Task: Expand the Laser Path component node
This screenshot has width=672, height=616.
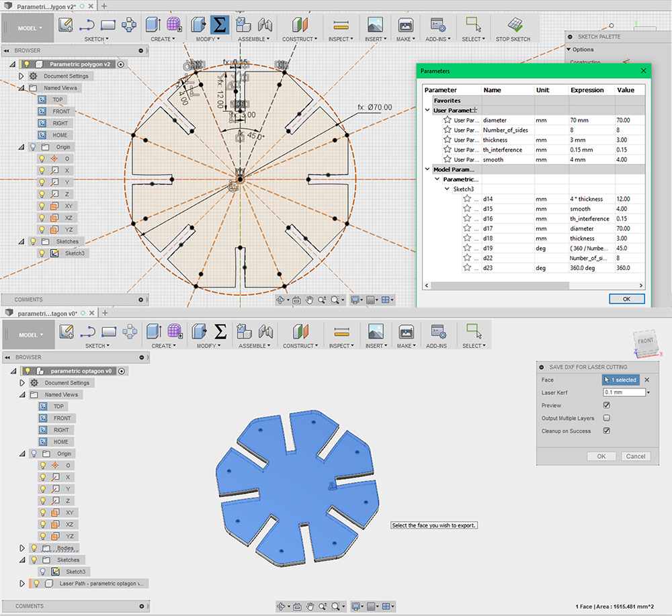Action: tap(21, 583)
